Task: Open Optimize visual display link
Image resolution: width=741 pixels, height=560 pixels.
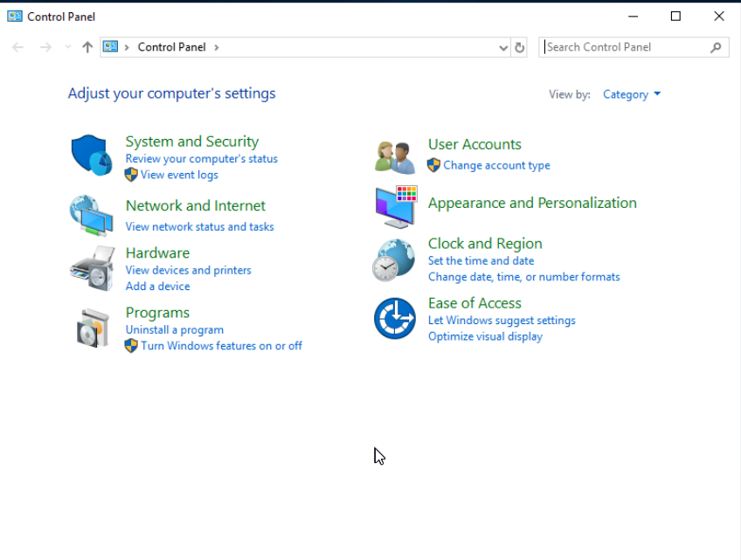Action: pos(485,336)
